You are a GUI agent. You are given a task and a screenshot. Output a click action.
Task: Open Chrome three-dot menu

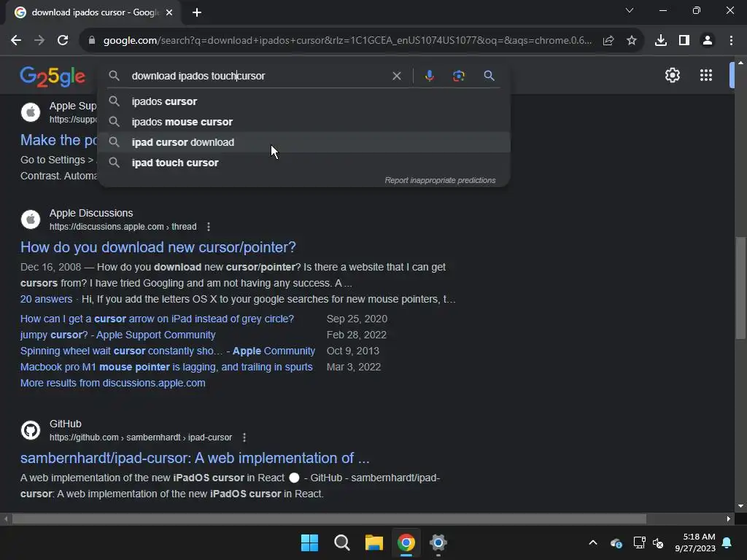731,41
